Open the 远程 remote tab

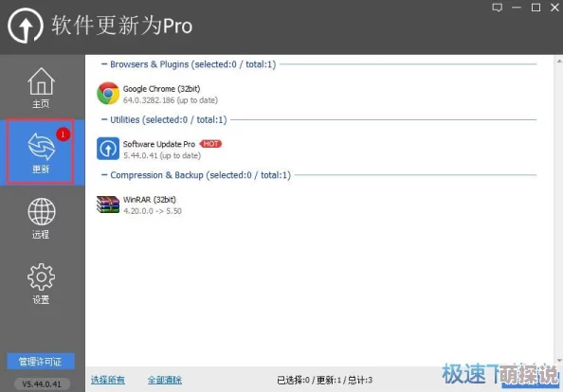(42, 218)
